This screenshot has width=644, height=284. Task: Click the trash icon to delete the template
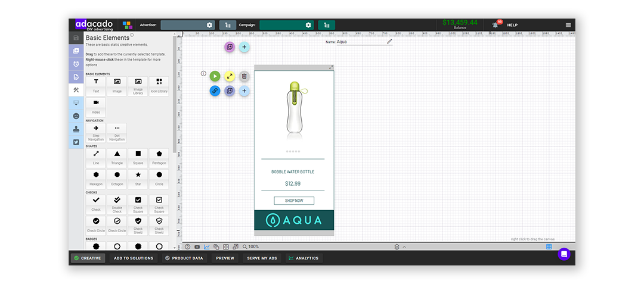(244, 76)
